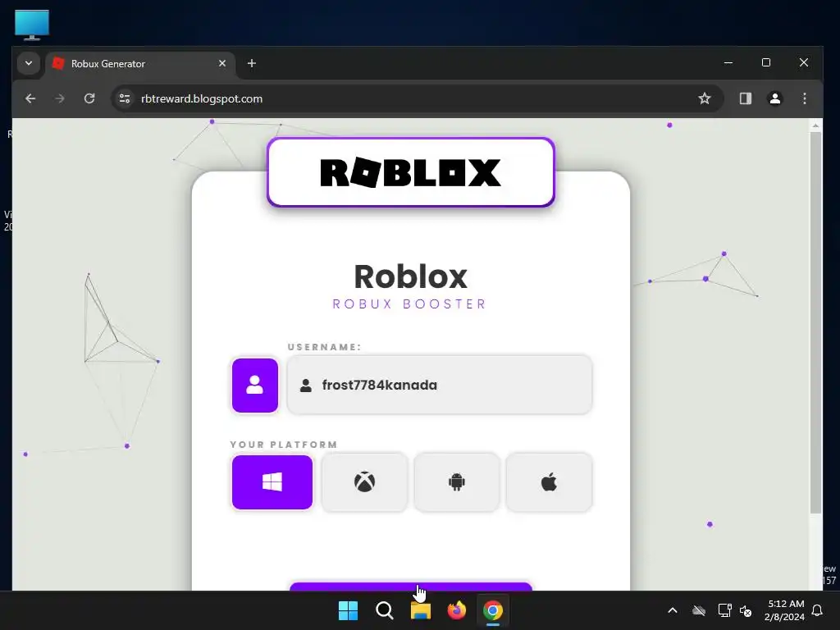Open the Chrome profile menu
The image size is (840, 630).
pos(775,98)
